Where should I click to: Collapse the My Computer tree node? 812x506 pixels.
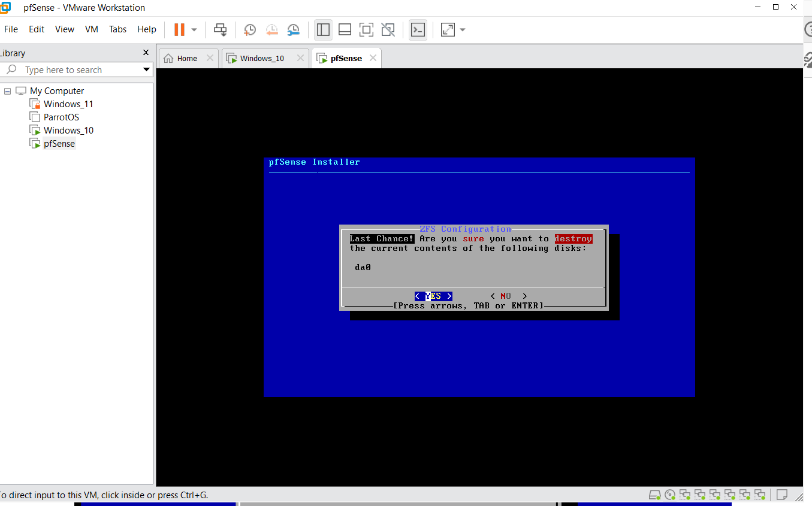8,91
